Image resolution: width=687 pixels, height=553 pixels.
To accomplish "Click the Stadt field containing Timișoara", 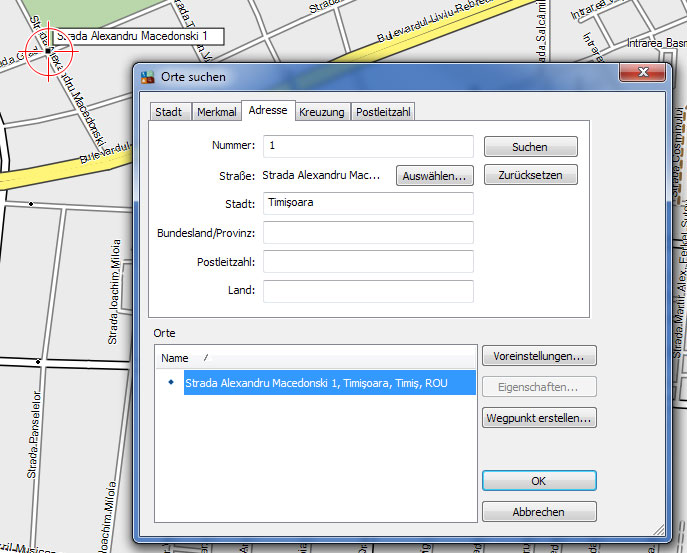I will pyautogui.click(x=368, y=203).
